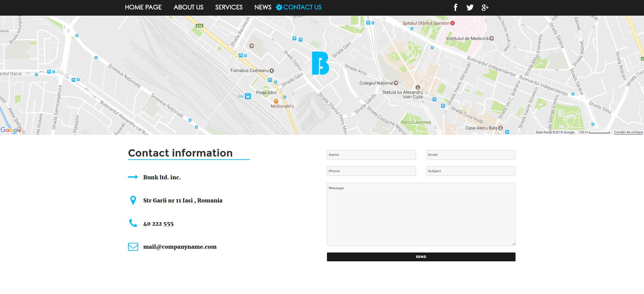Click the blue B map marker
Viewport: 644px width, 294px height.
[x=320, y=63]
